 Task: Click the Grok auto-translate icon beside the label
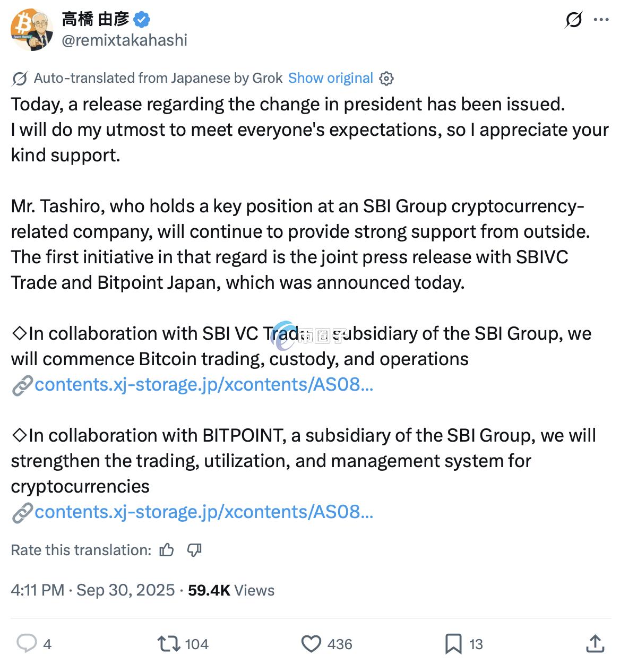[20, 79]
